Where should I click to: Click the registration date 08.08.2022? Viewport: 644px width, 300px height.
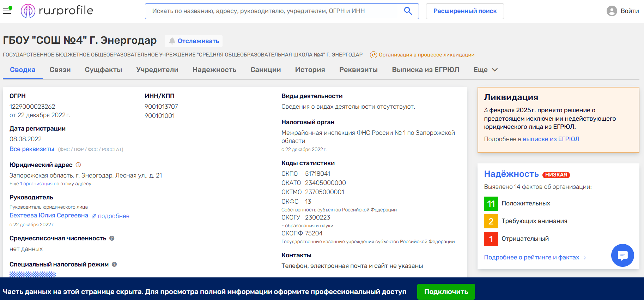click(x=25, y=139)
